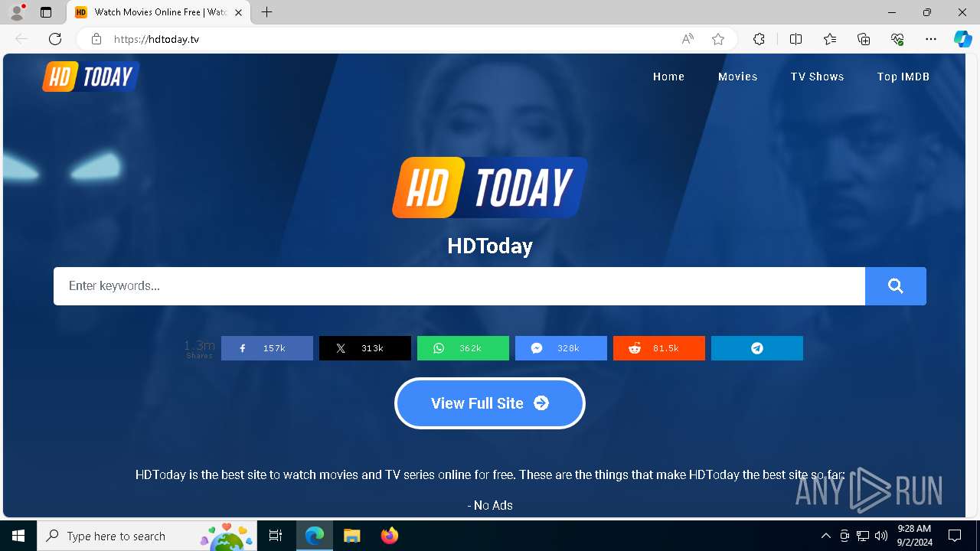Click the HD Today logo in header
The image size is (980, 551).
pyautogui.click(x=91, y=77)
